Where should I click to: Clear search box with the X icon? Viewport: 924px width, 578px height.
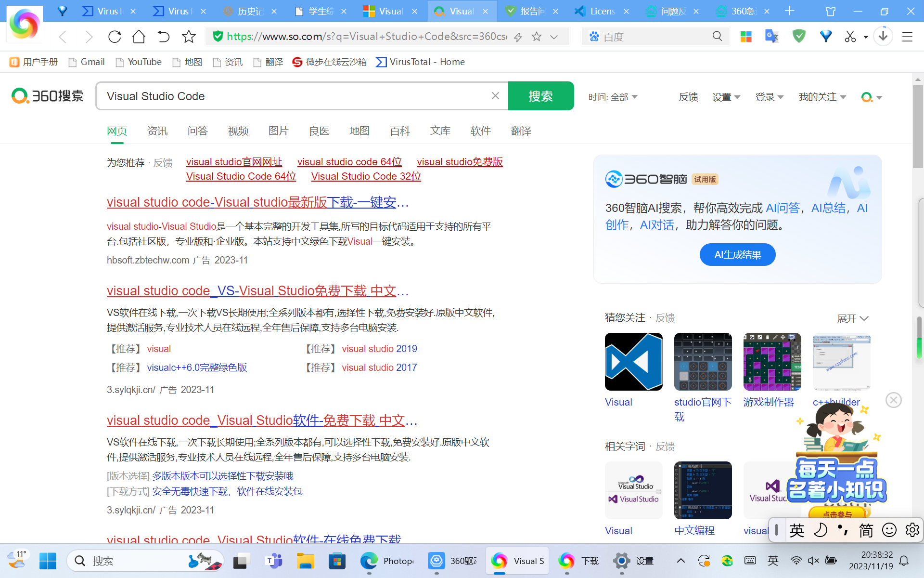(x=495, y=96)
